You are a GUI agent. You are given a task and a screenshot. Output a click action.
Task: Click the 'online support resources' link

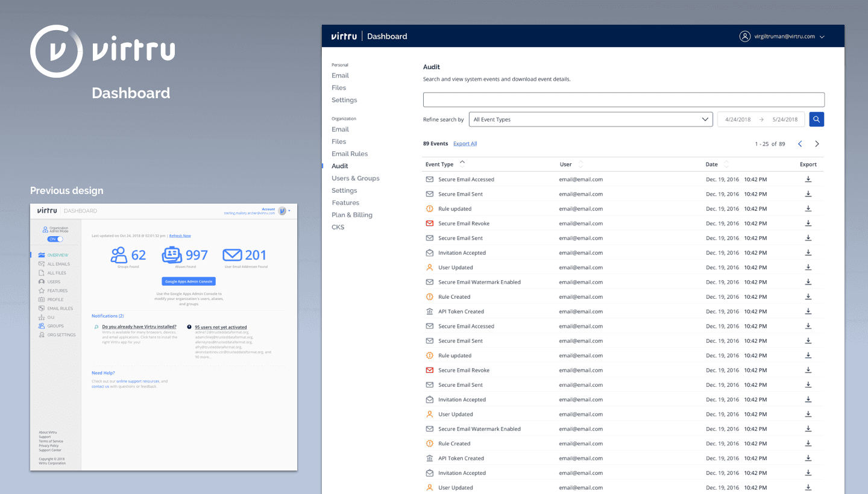coord(138,381)
